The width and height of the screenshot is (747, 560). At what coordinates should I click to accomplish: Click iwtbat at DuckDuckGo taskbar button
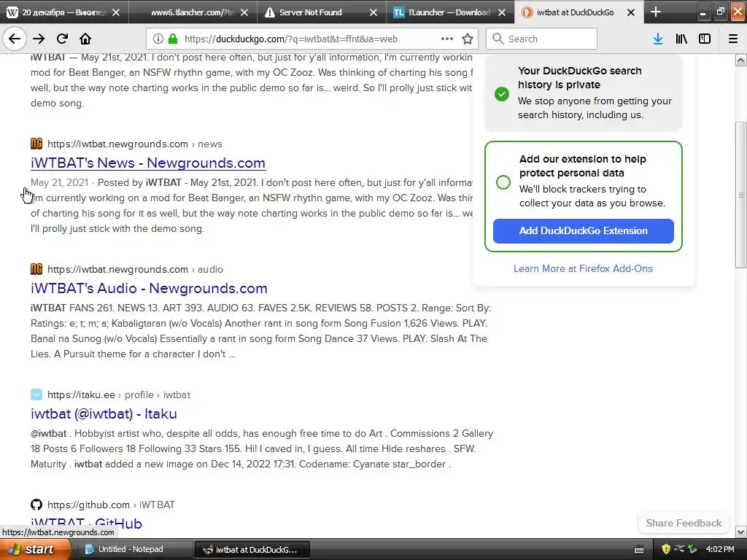click(x=252, y=550)
